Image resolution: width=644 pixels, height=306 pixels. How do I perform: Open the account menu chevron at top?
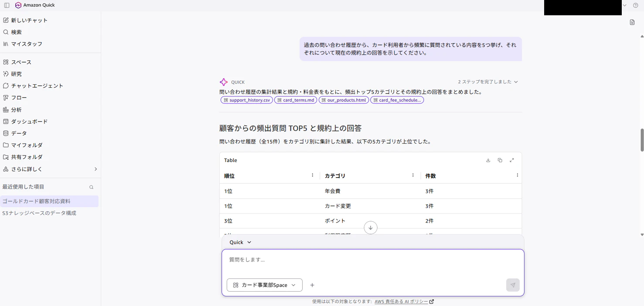[x=625, y=5]
